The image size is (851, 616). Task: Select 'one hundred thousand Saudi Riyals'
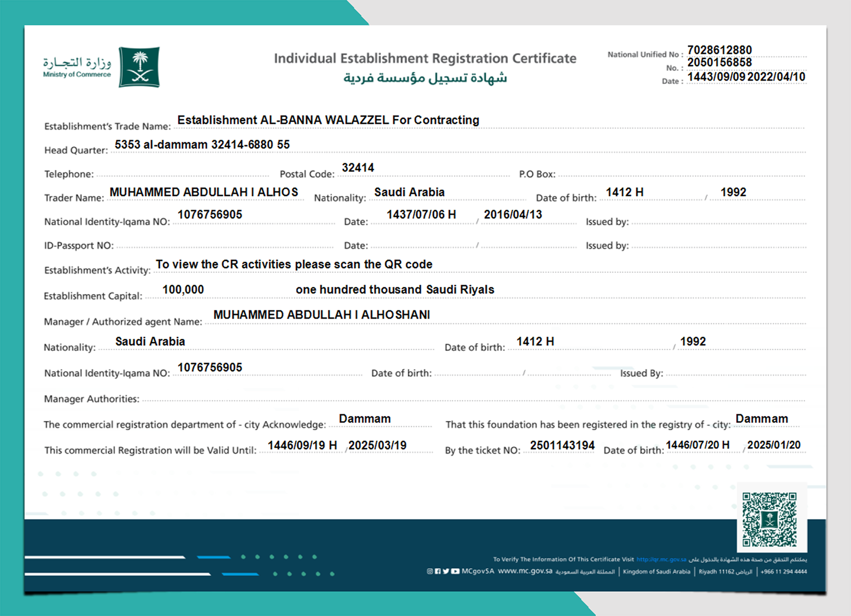click(395, 289)
